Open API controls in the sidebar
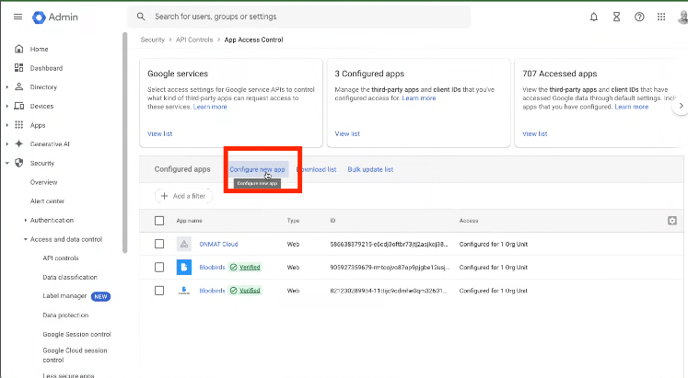The width and height of the screenshot is (688, 378). click(61, 258)
